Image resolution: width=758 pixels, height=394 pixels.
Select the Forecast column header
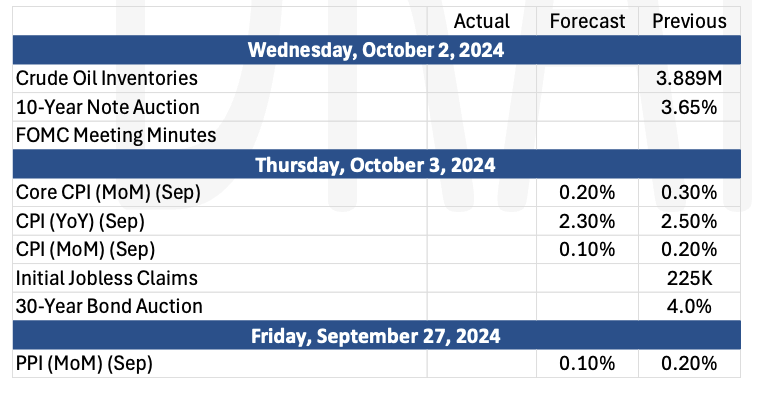pos(587,21)
